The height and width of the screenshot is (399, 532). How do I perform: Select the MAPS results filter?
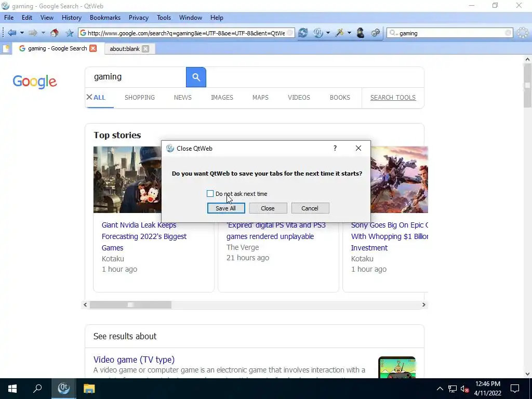tap(260, 98)
